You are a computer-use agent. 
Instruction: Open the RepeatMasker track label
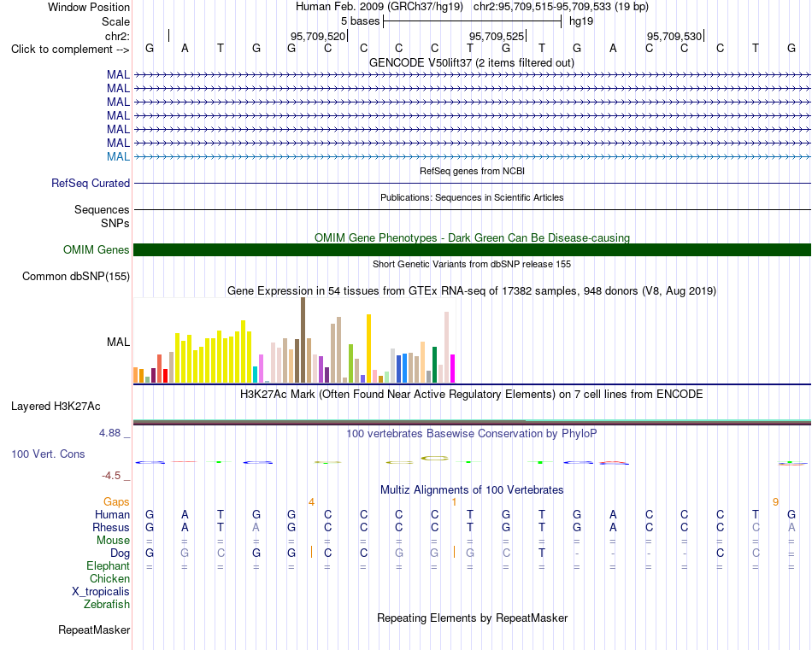pyautogui.click(x=94, y=630)
